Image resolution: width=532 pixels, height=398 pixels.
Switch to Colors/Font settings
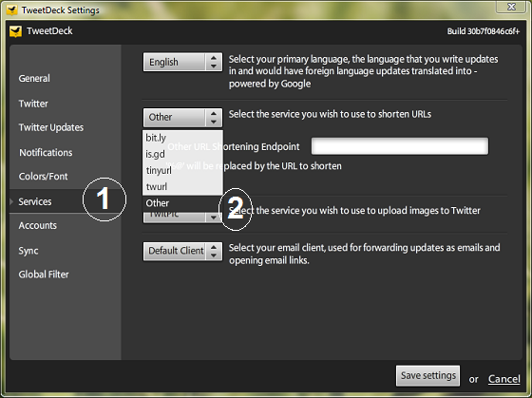tap(43, 177)
